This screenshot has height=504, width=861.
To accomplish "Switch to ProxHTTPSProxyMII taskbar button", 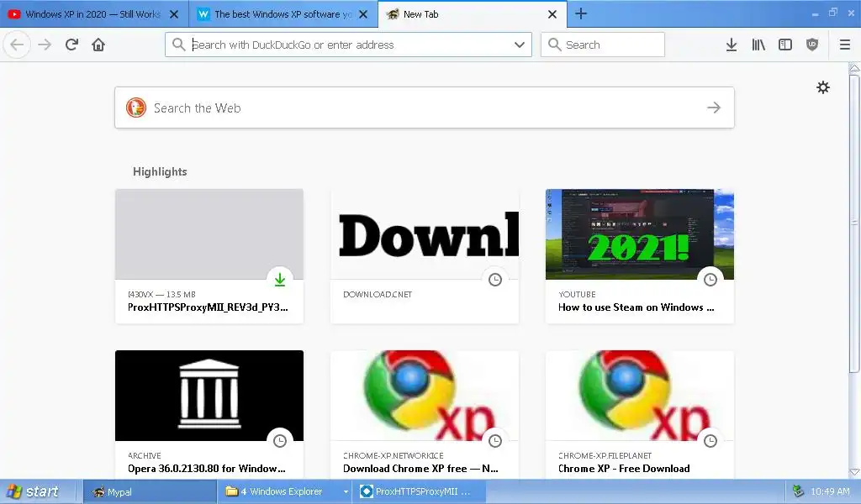I will [x=420, y=491].
